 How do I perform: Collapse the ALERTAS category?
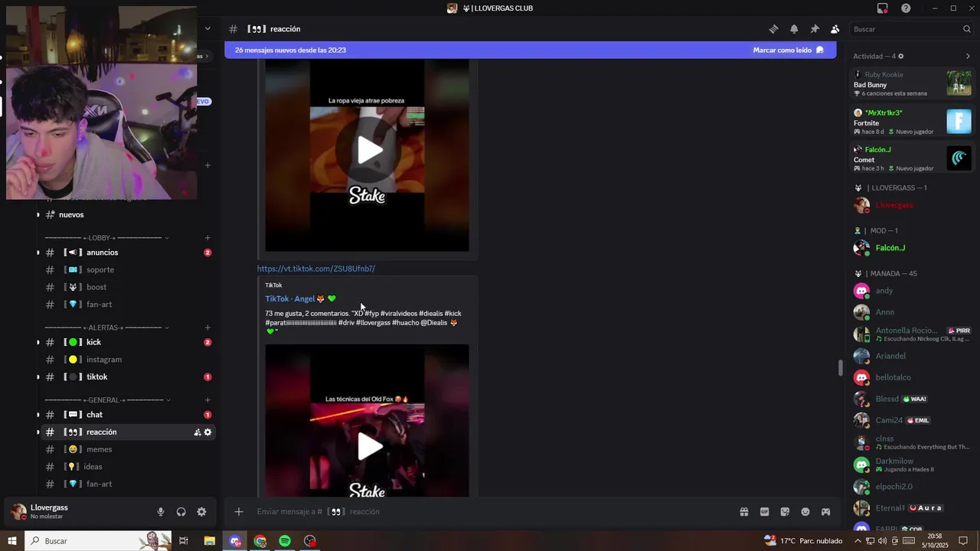(x=106, y=328)
